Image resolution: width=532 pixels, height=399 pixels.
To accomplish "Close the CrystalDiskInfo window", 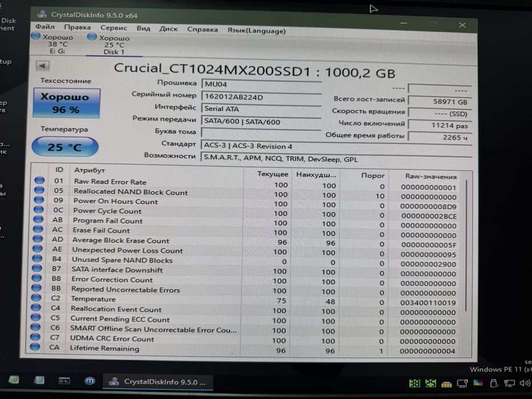I will pyautogui.click(x=462, y=25).
